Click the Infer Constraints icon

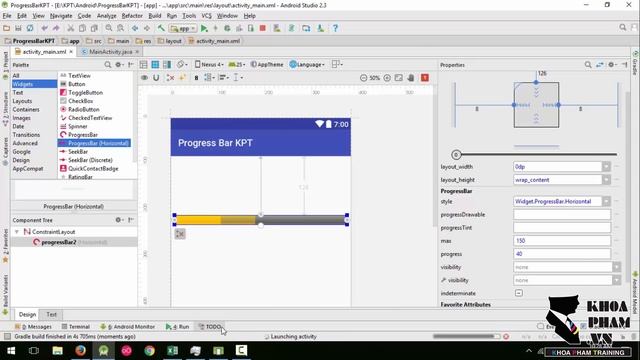point(182,78)
